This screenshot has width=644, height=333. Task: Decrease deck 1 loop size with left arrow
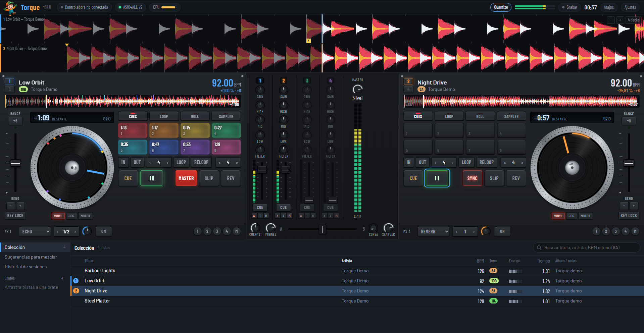point(150,163)
